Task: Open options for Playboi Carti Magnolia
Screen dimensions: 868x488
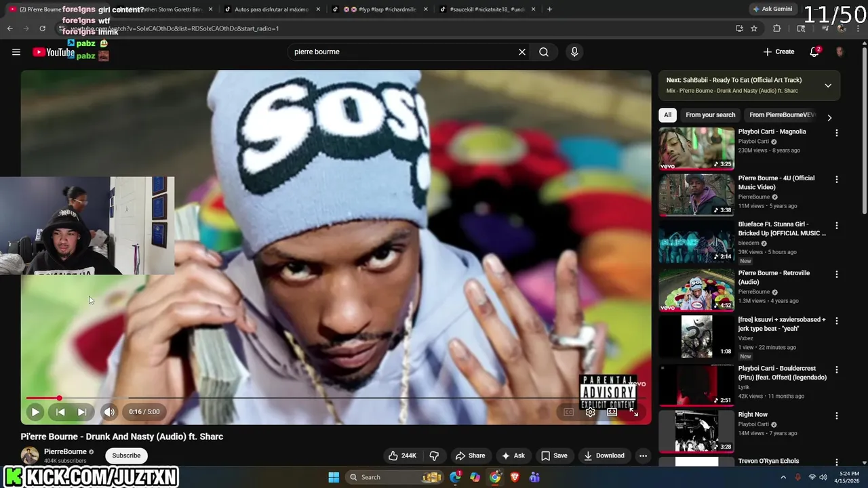Action: [836, 134]
